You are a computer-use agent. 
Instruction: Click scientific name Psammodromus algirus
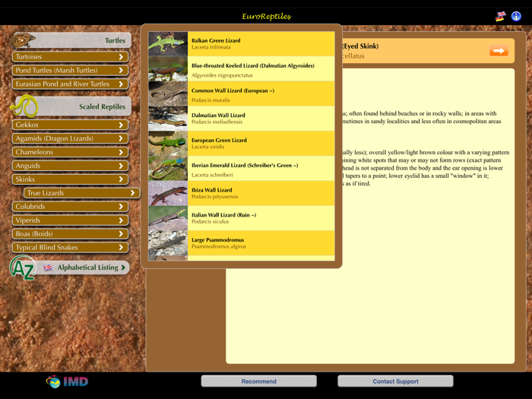coord(219,247)
